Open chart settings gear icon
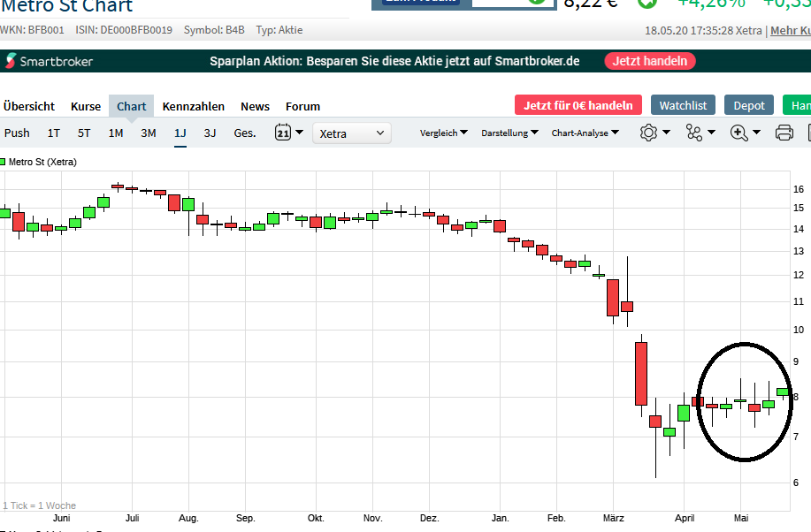Screen dimensions: 811x532 pyautogui.click(x=648, y=133)
